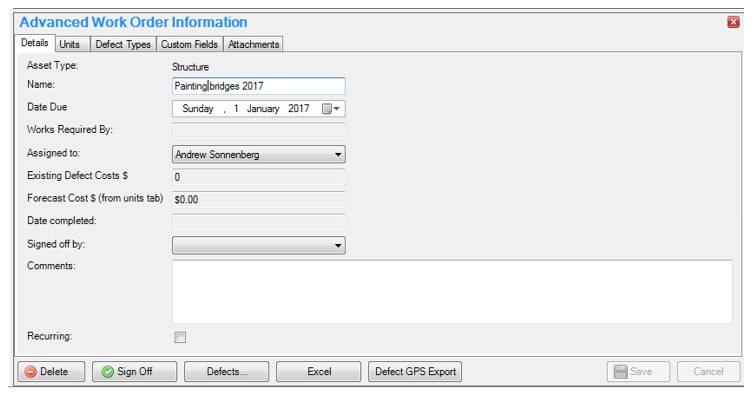Switch to the Defect Types tab
Screen dimensions: 755x403
coord(123,44)
